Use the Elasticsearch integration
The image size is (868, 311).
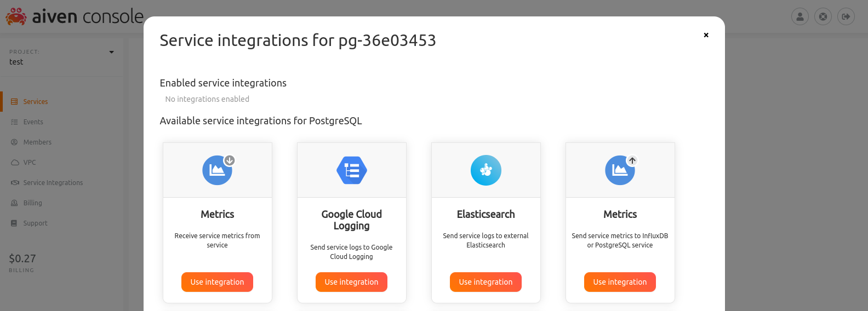(x=486, y=282)
